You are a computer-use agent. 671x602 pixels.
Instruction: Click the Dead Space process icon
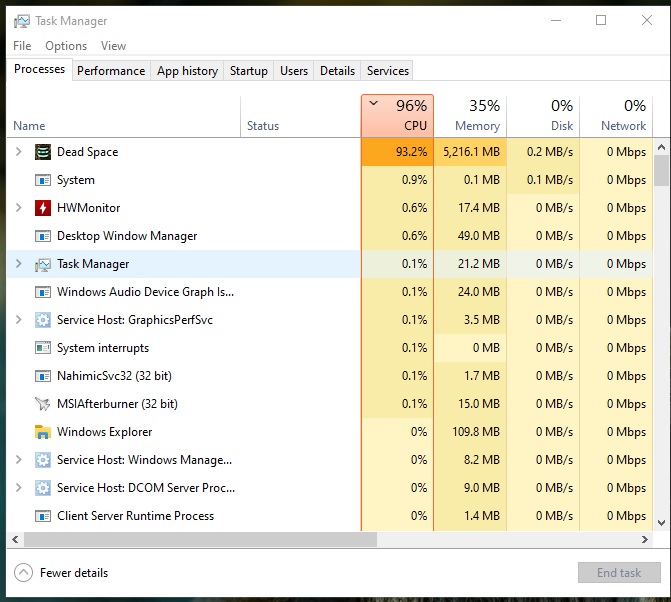43,152
